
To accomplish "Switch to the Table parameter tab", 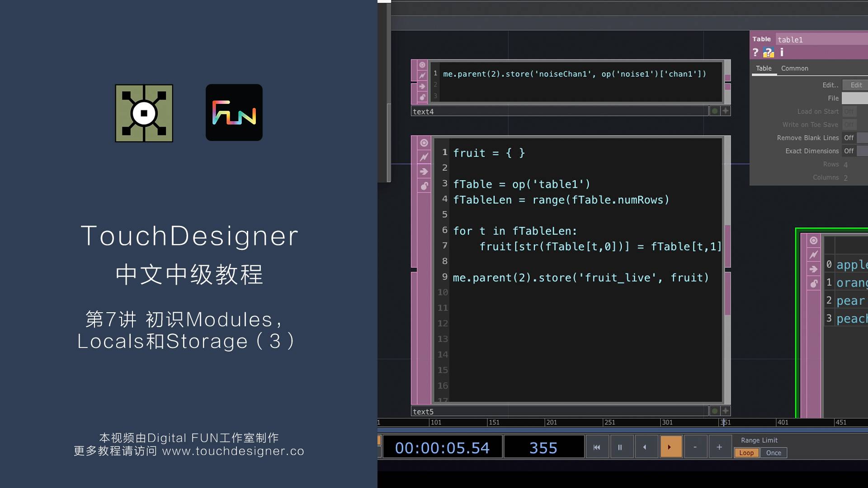I will [764, 68].
